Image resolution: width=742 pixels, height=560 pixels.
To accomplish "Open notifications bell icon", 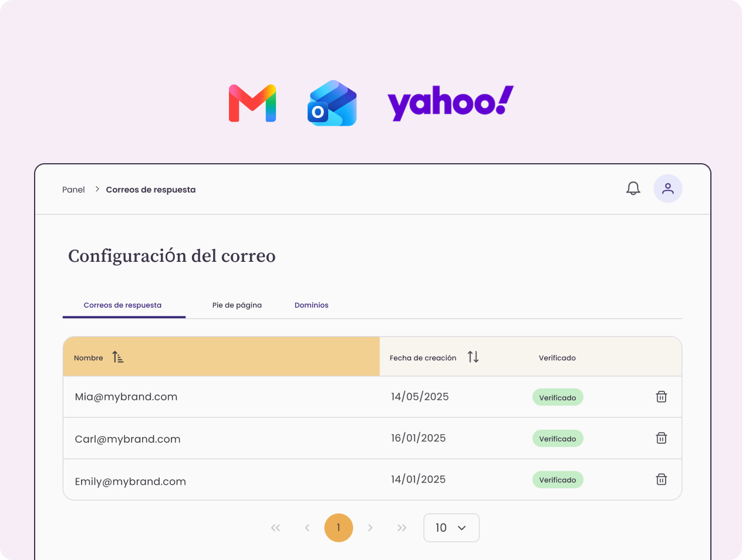I will point(633,188).
